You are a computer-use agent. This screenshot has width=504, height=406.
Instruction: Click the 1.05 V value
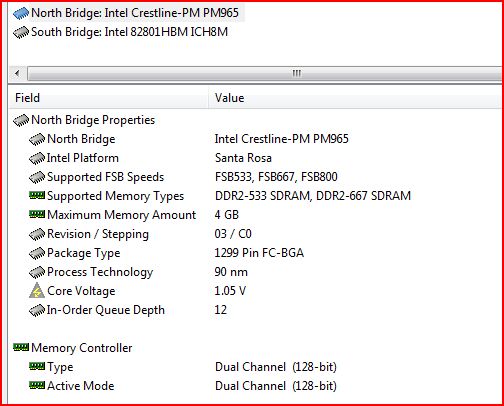(230, 291)
